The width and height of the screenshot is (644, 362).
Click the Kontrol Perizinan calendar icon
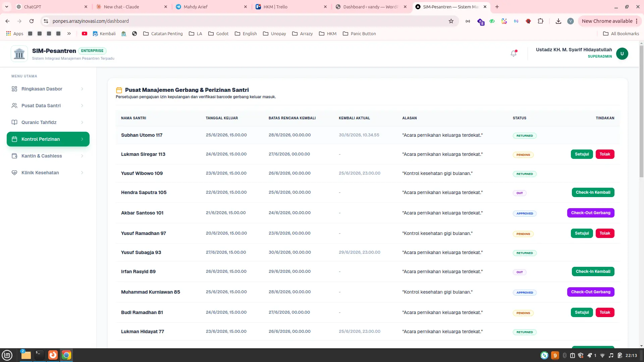coord(14,139)
